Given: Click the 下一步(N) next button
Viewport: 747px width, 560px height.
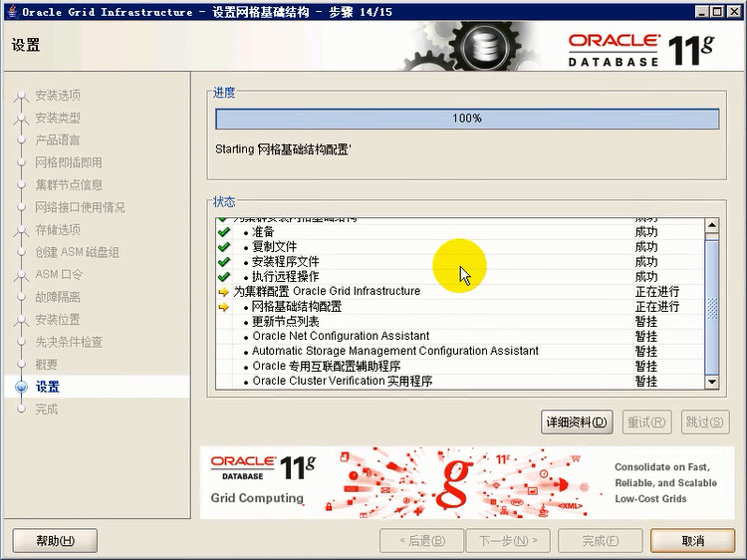Looking at the screenshot, I should click(x=508, y=541).
